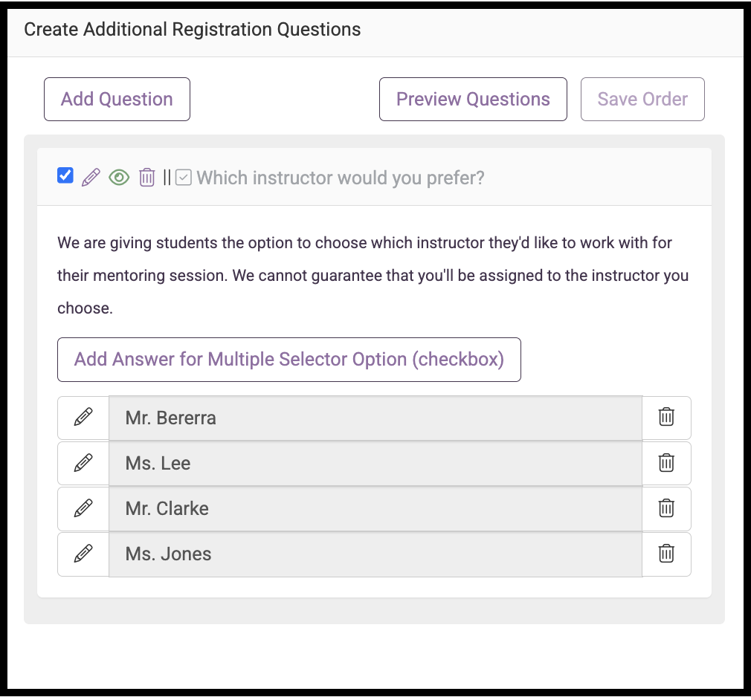The height and width of the screenshot is (700, 751).
Task: Delete the Mr. Bererra answer
Action: tap(666, 418)
